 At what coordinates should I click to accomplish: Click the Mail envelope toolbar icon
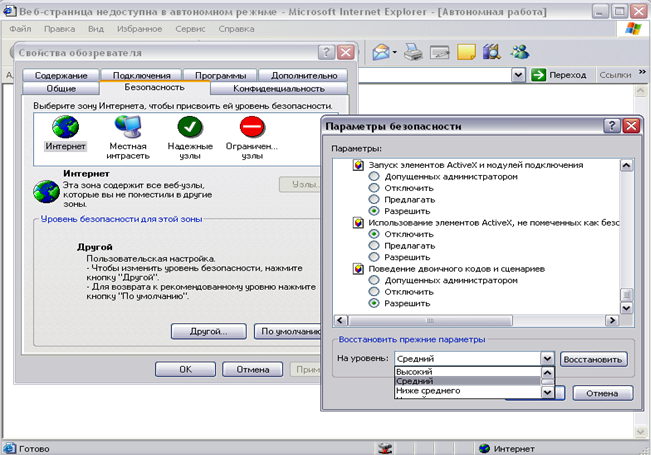click(x=381, y=51)
